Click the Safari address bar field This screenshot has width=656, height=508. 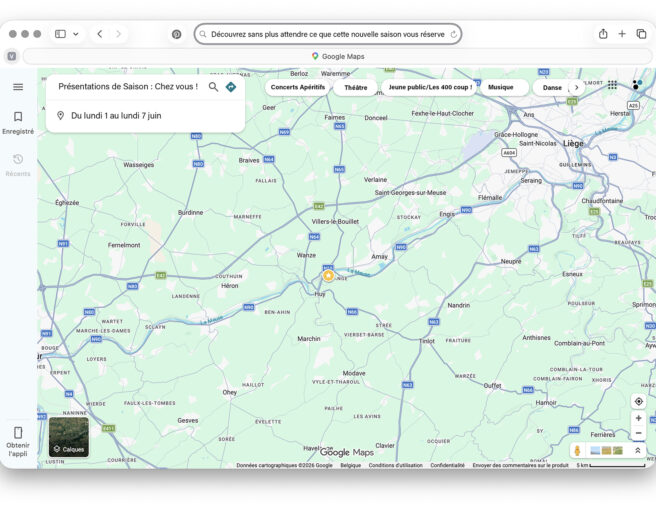pos(328,34)
